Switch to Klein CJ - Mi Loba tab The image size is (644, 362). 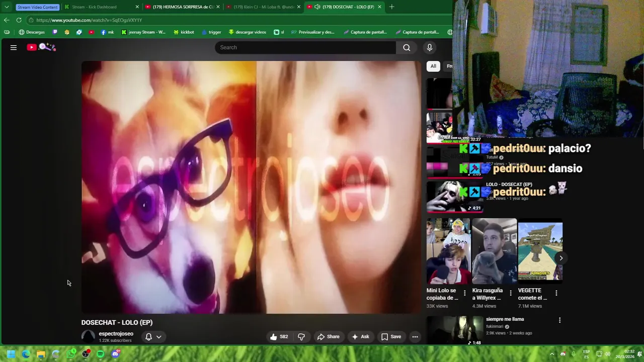[263, 7]
